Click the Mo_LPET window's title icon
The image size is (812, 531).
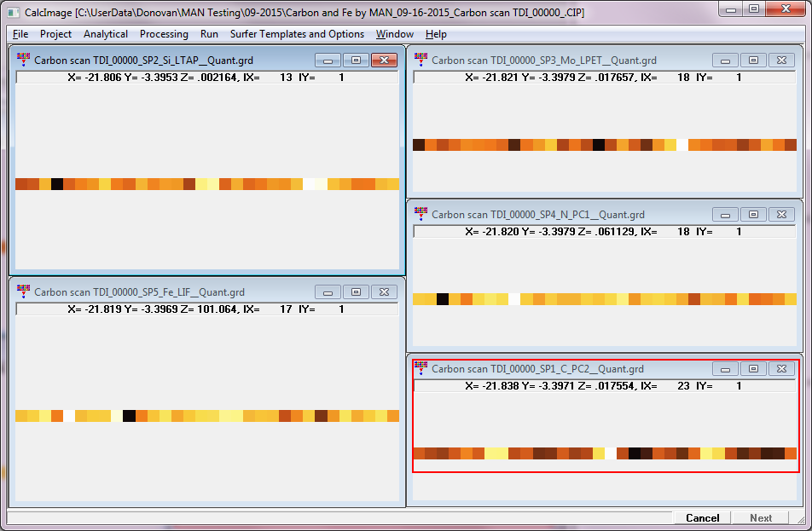420,61
